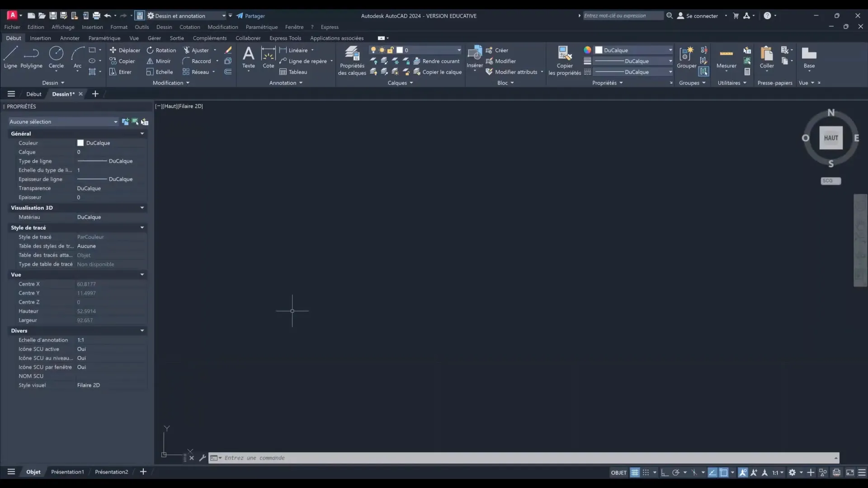Toggle snap mode dots in status bar

coord(646,472)
